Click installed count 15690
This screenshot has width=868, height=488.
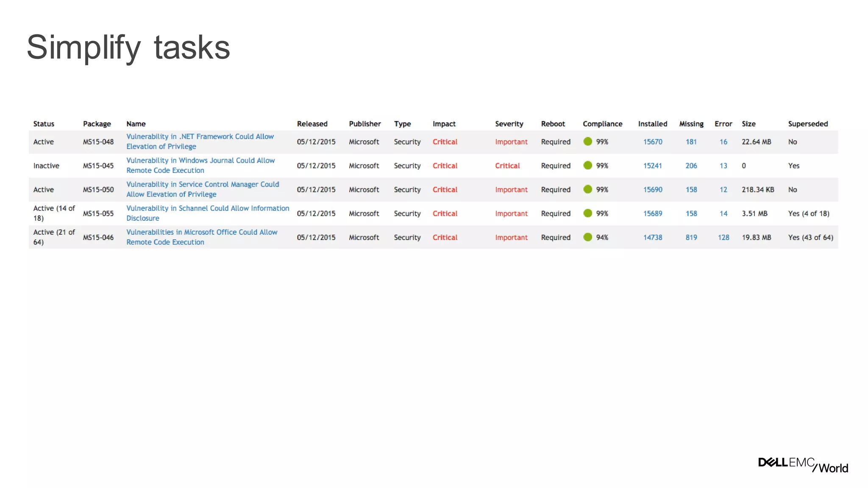[x=653, y=190]
